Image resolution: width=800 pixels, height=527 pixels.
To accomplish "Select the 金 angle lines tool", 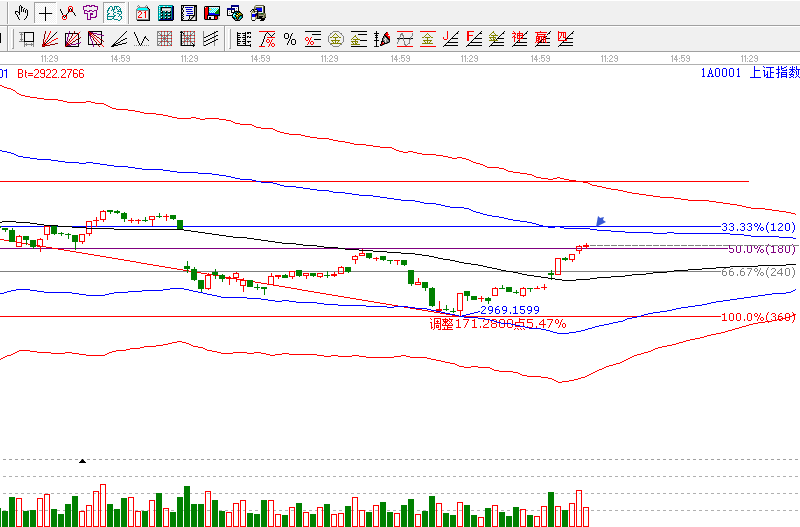I will coord(496,39).
